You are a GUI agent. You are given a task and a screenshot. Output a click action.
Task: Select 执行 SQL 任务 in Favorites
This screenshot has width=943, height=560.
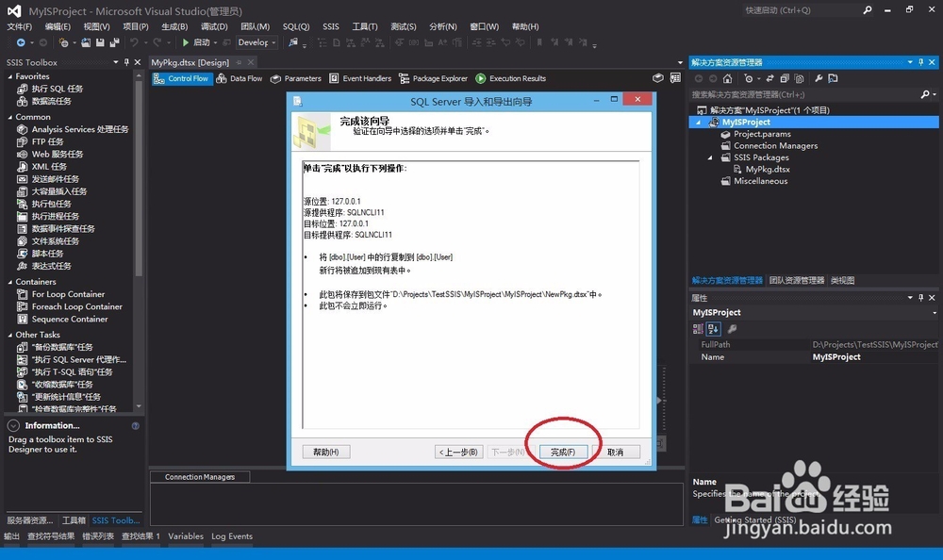point(58,89)
